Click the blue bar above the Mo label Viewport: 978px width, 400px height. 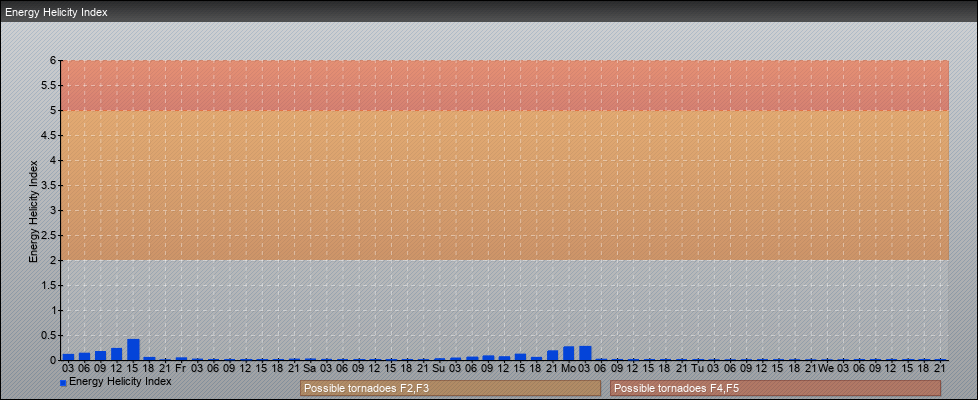[568, 354]
